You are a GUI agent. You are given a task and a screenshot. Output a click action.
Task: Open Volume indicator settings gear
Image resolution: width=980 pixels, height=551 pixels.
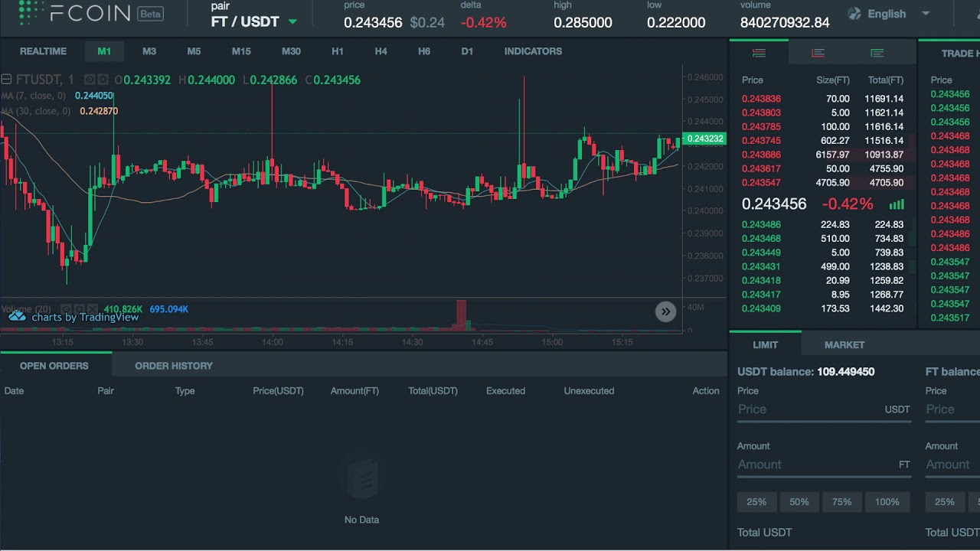(x=80, y=309)
